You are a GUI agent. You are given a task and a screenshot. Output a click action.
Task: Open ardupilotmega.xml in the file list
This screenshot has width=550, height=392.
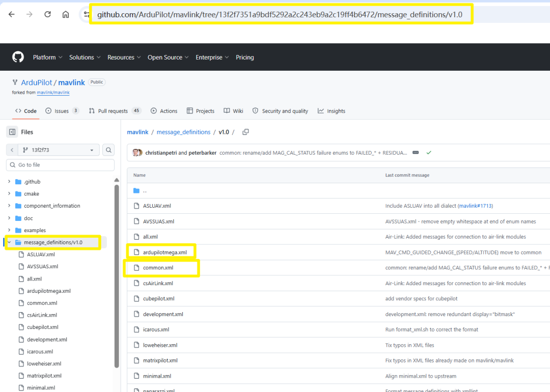(165, 252)
